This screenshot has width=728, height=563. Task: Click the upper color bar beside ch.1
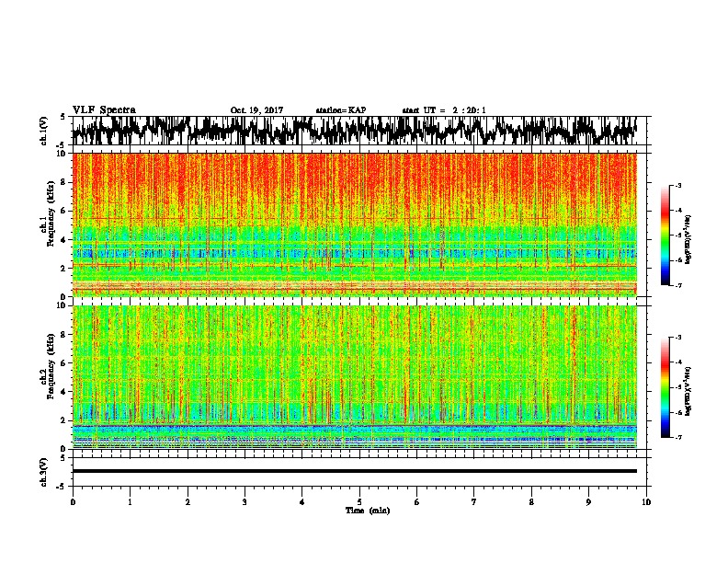[x=665, y=236]
